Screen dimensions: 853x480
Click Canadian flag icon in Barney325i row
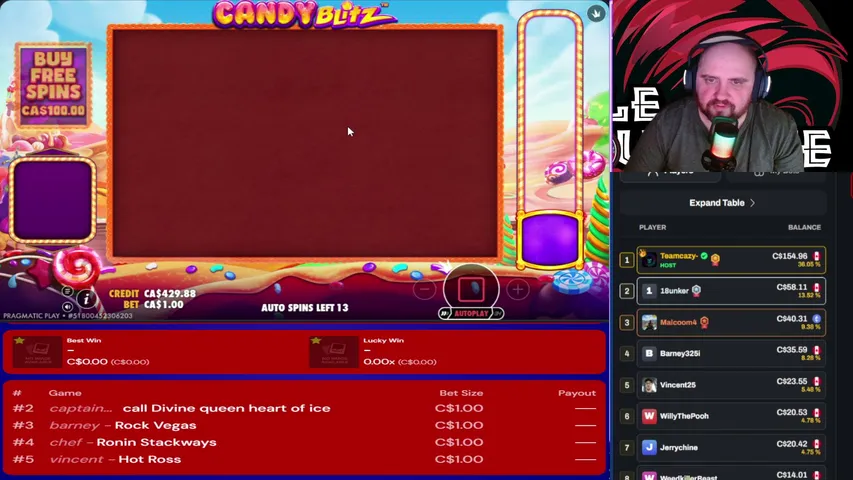(817, 350)
